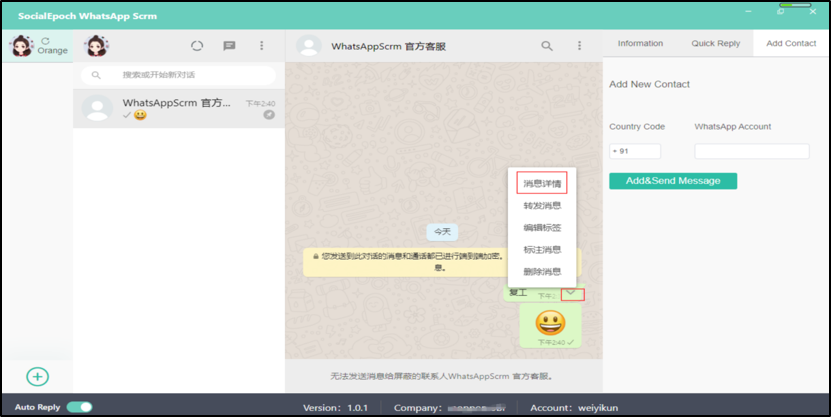Switch to Information tab
Image resolution: width=831 pixels, height=417 pixels.
click(x=640, y=43)
